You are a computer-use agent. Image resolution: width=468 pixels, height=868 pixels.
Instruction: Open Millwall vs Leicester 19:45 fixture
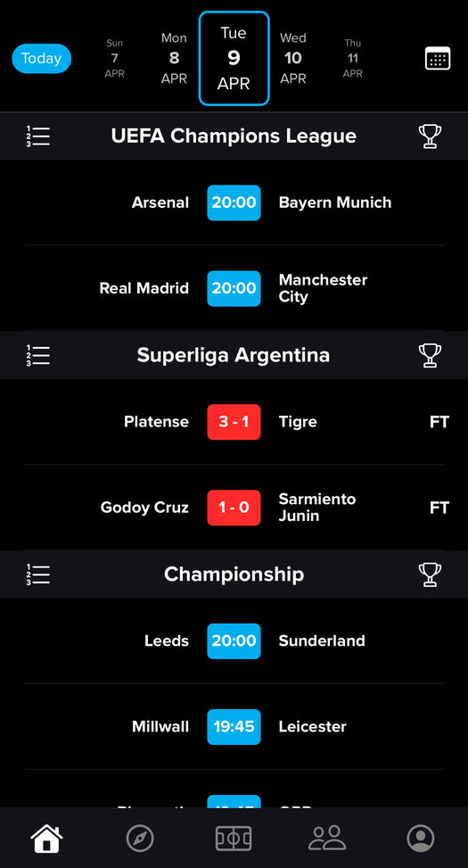(234, 726)
